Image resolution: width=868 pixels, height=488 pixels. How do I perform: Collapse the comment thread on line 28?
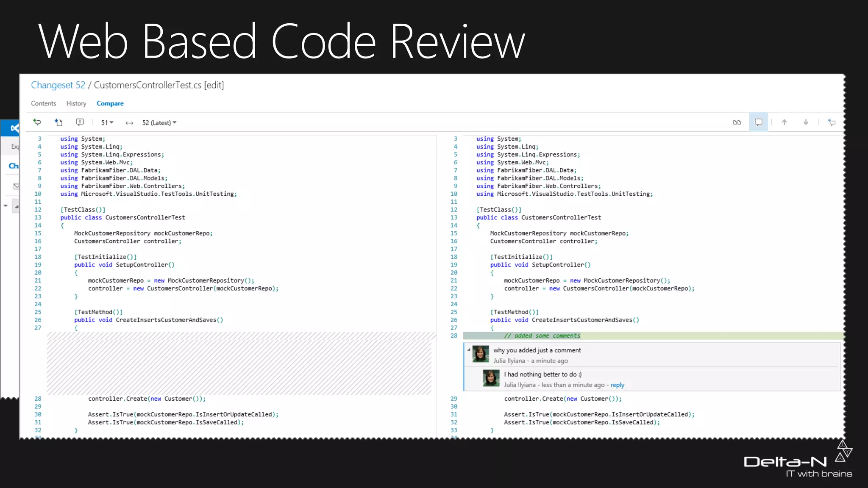469,349
